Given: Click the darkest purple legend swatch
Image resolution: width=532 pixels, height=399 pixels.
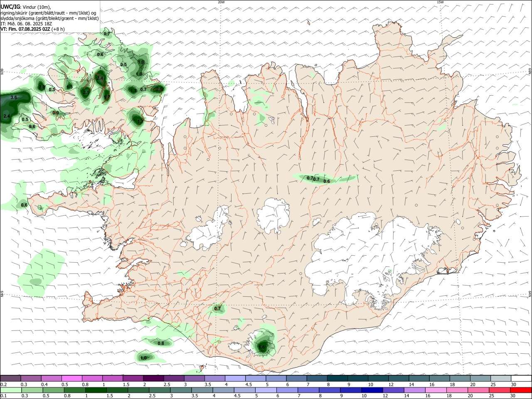Looking at the screenshot, I should click(153, 379).
